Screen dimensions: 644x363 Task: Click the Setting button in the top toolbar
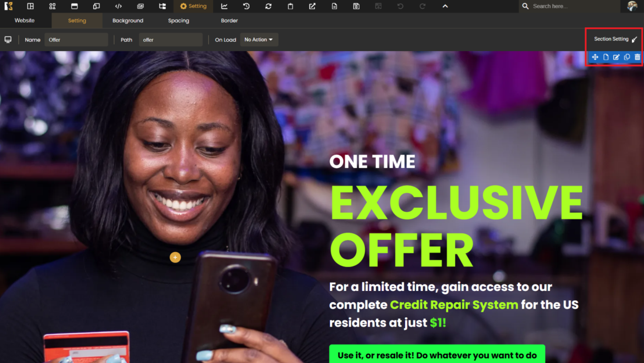coord(194,6)
